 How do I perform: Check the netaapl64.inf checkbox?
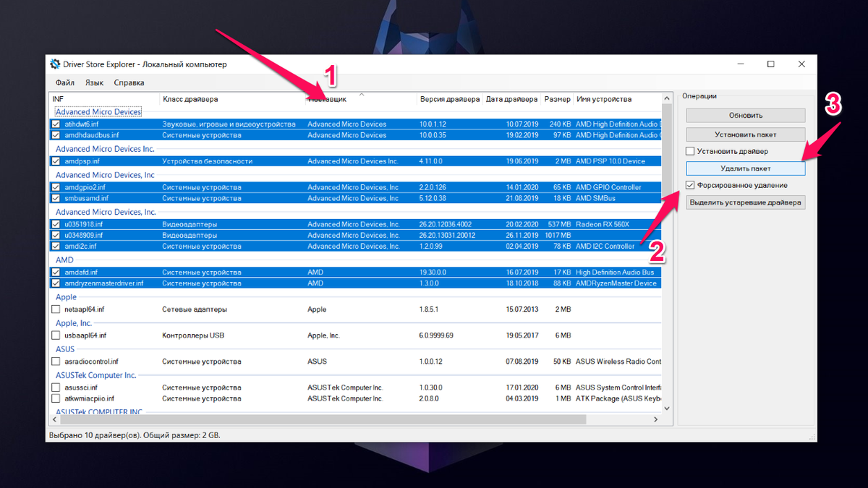point(56,309)
